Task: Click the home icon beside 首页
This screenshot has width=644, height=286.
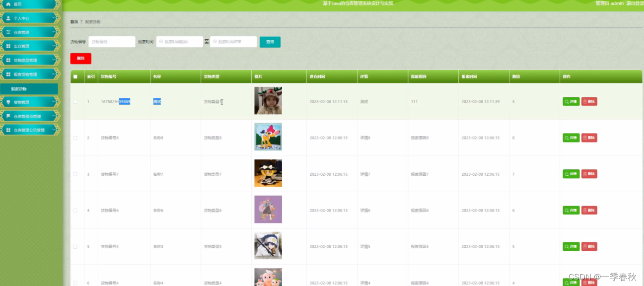Action: (x=8, y=4)
